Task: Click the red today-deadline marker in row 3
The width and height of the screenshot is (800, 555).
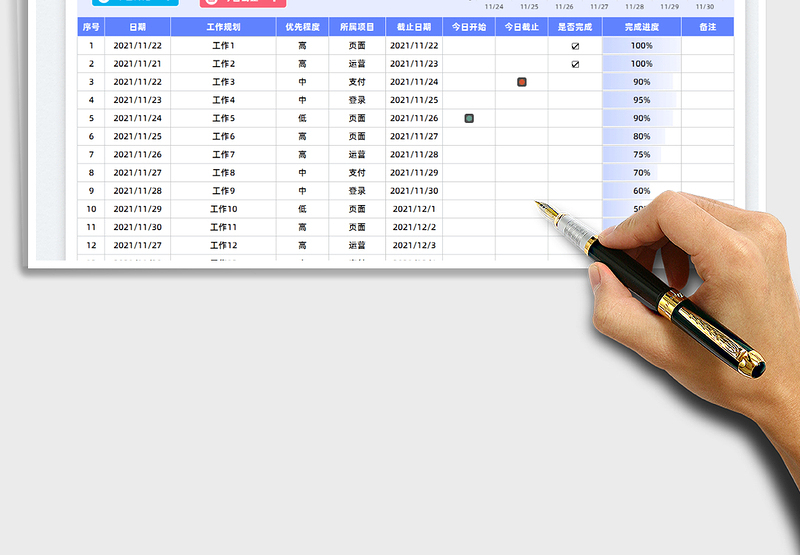Action: coord(522,82)
